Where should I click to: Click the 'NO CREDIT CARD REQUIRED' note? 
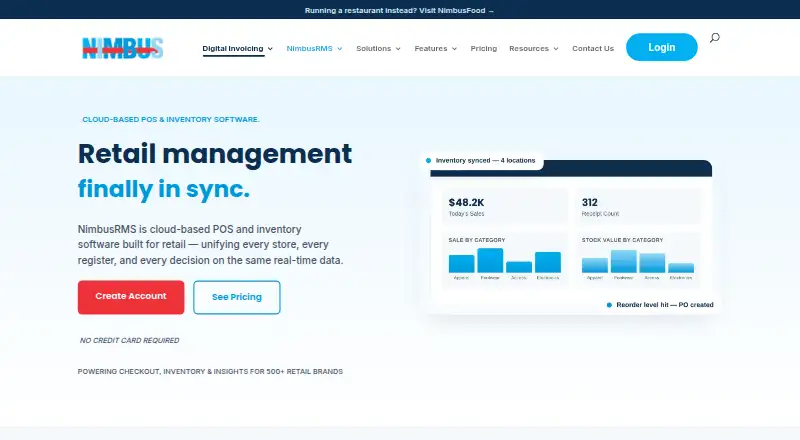pos(130,340)
